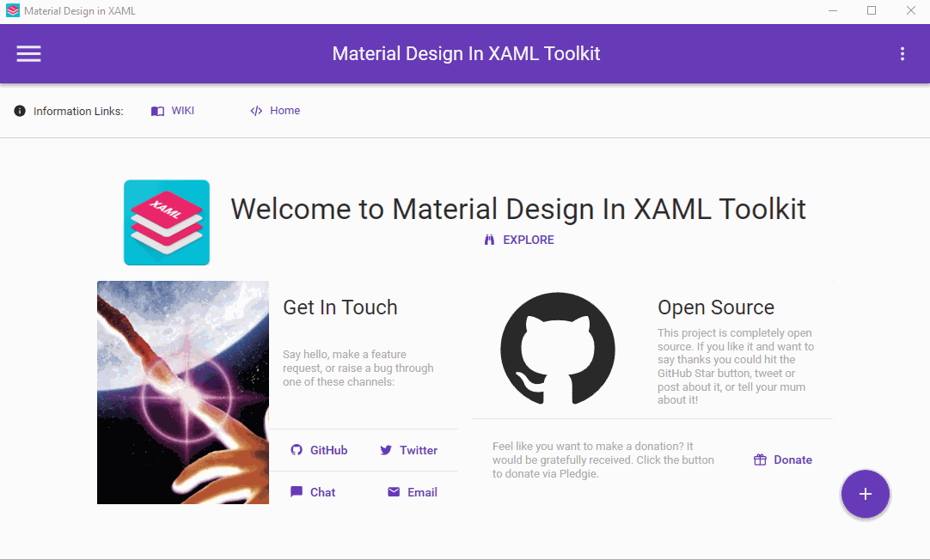Open the WIKI link
The width and height of the screenshot is (930, 560).
(x=173, y=111)
